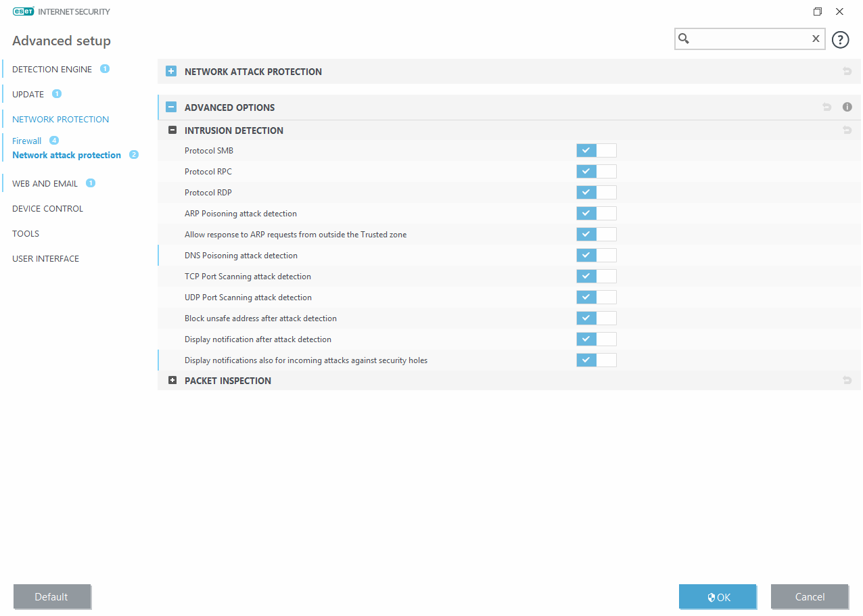Select Firewall in the sidebar
The width and height of the screenshot is (863, 616).
(27, 141)
